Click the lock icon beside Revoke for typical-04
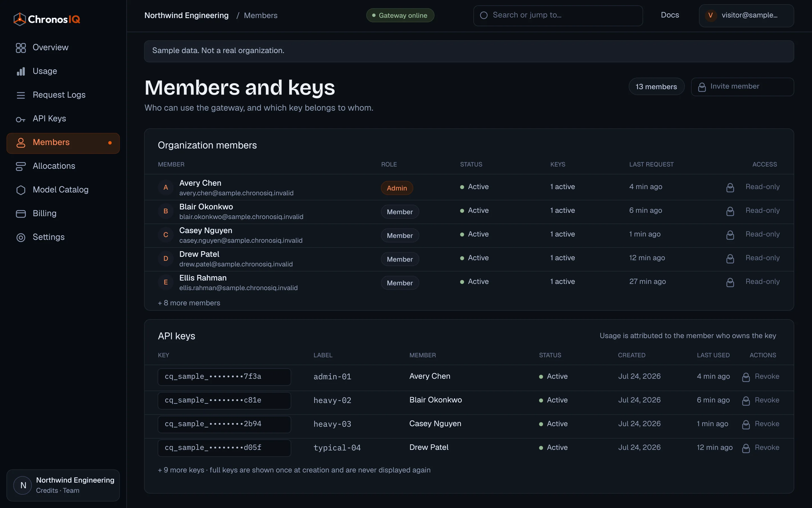Viewport: 812px width, 508px height. pos(746,448)
